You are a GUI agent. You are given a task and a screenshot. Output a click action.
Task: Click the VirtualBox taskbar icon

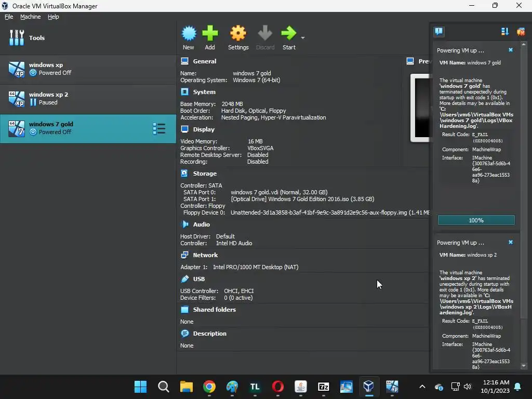tap(369, 387)
